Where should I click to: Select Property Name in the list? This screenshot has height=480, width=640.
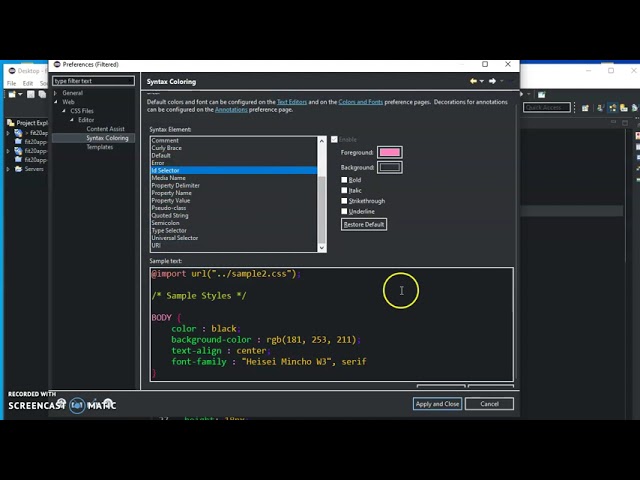[x=234, y=193]
